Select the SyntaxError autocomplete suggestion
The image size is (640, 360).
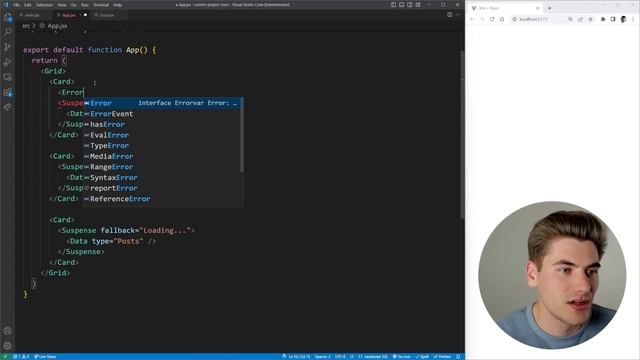(x=163, y=178)
